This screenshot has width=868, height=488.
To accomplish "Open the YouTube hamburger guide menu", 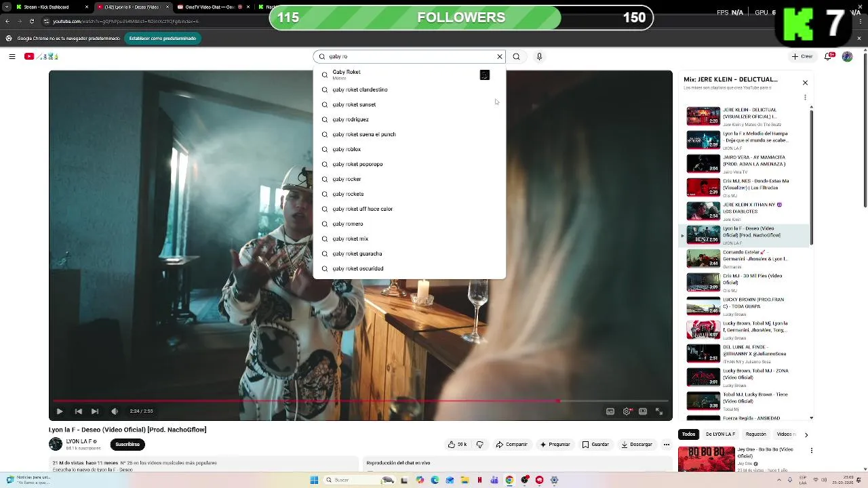I will 12,57.
